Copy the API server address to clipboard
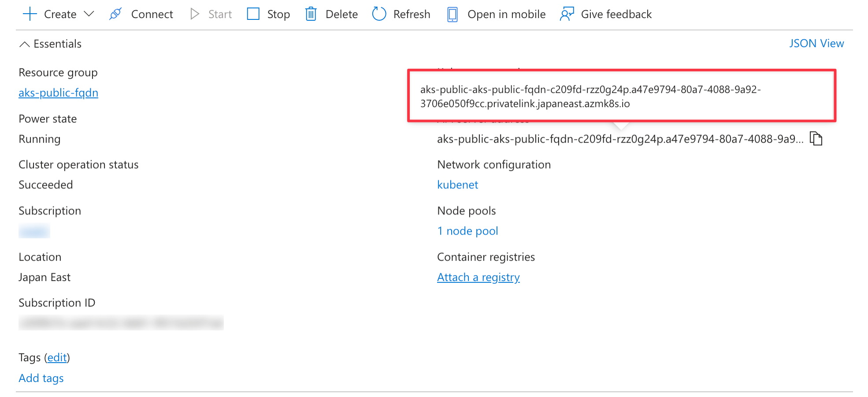This screenshot has width=868, height=397. pyautogui.click(x=816, y=139)
